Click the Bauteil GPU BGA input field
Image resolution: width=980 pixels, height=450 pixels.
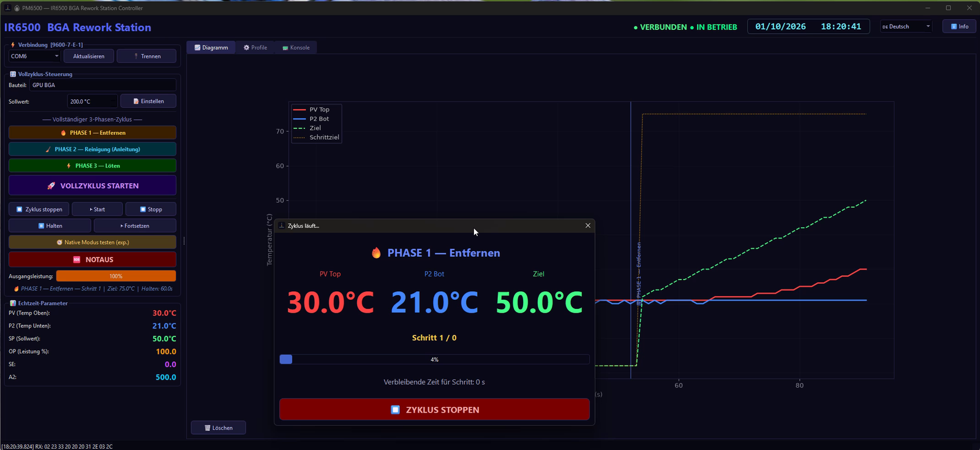click(102, 85)
